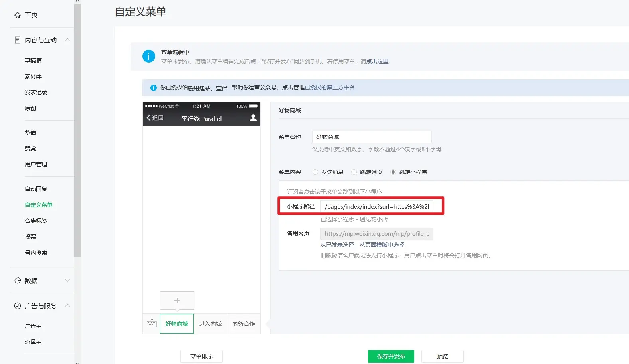Click the profile icon in phone header

point(253,118)
